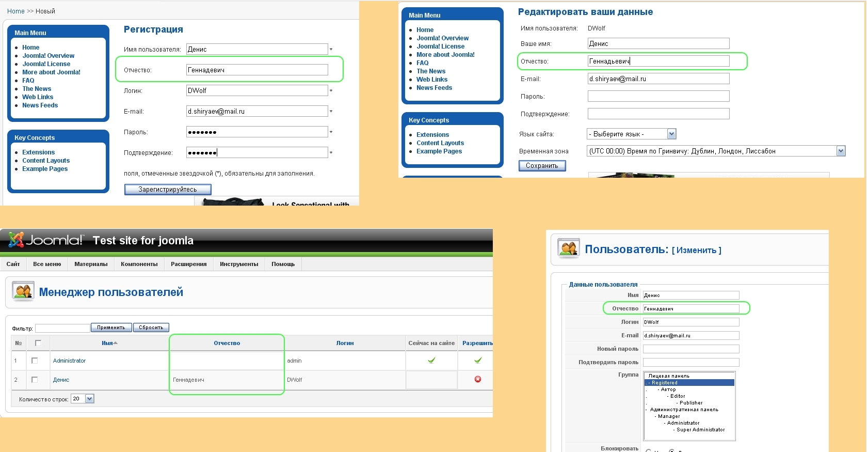Check the Administrator row checkbox
Viewport: 868px width, 452px height.
(35, 361)
